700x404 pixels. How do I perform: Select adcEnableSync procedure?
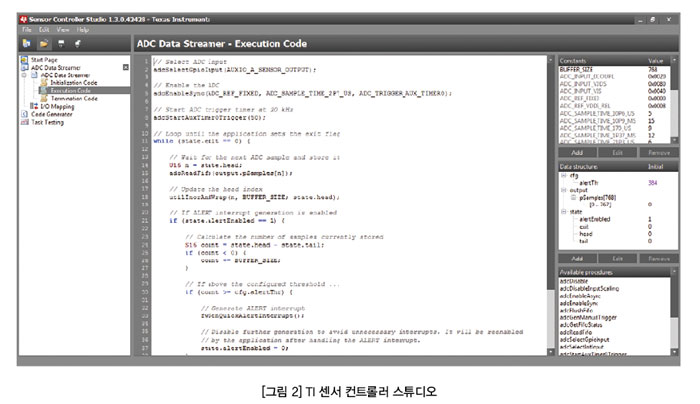[x=579, y=303]
